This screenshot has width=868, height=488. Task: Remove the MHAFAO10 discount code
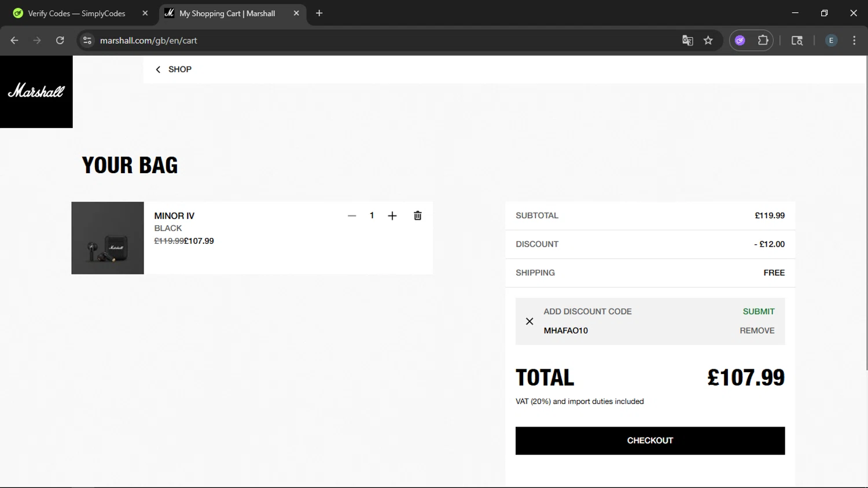pos(757,331)
